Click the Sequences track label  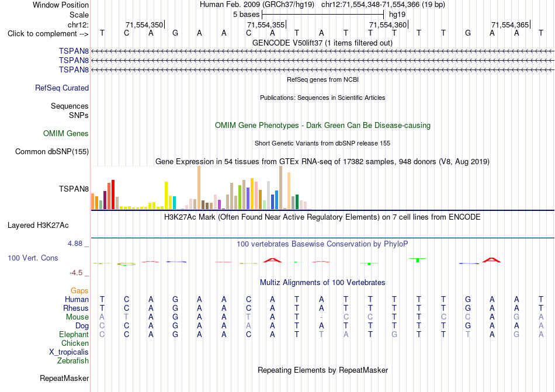point(70,106)
